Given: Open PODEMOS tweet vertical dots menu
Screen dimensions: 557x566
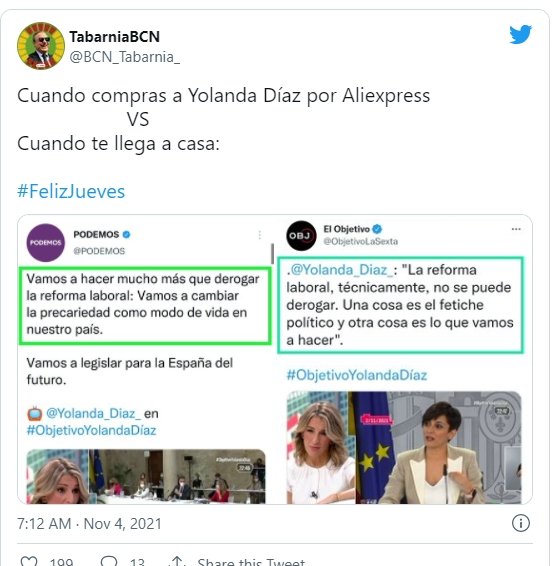Looking at the screenshot, I should point(260,235).
